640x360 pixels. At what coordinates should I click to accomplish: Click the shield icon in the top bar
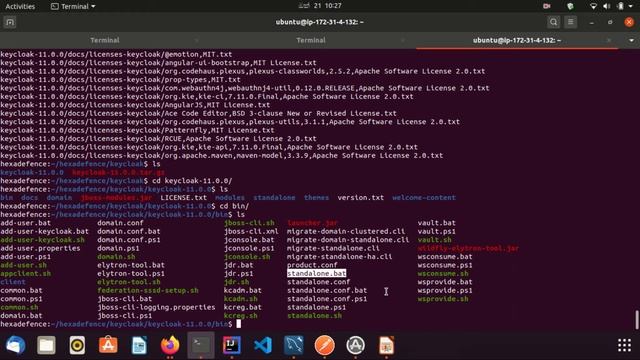(x=570, y=6)
